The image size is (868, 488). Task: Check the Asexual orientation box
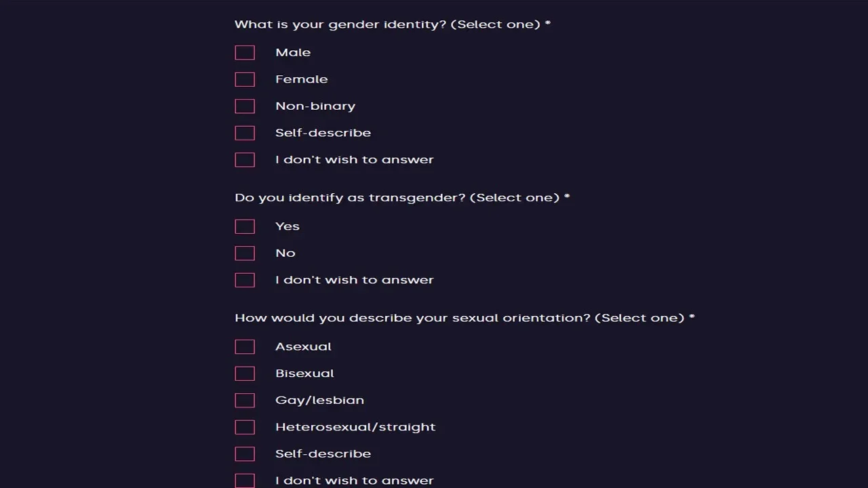[x=245, y=347]
